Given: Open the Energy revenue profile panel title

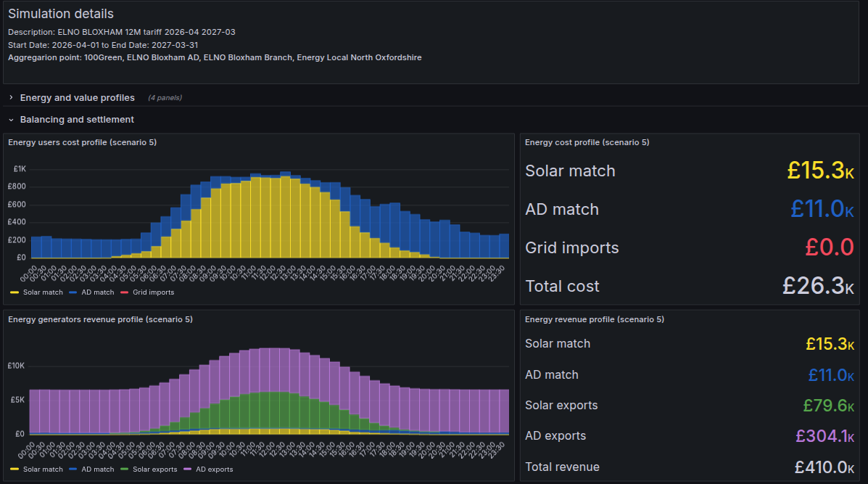Looking at the screenshot, I should pyautogui.click(x=595, y=319).
